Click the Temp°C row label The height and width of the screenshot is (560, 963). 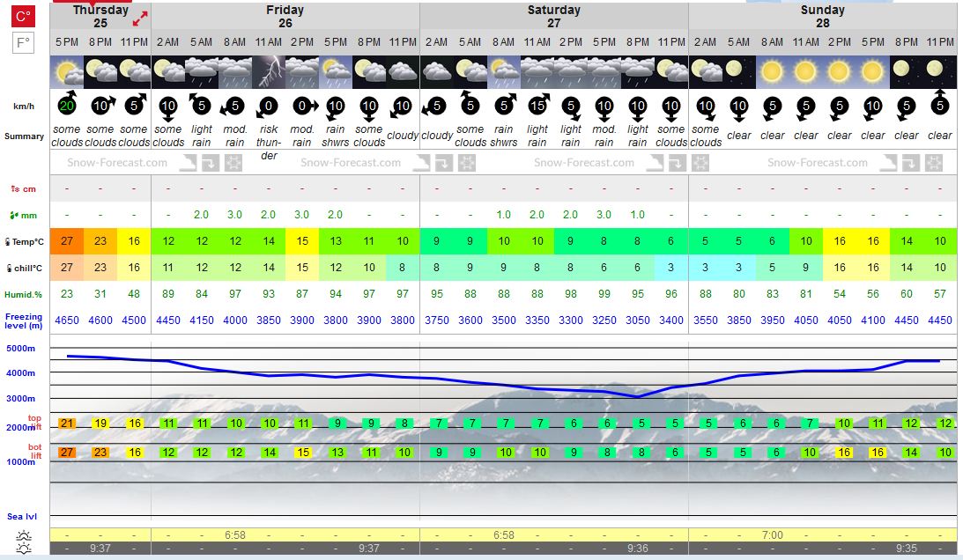click(24, 242)
